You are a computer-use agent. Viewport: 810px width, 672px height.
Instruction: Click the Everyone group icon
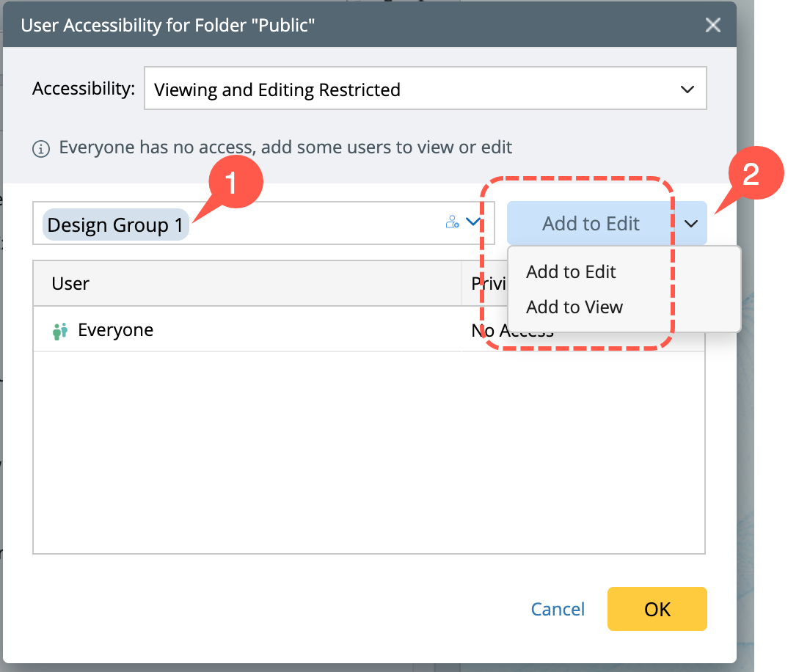tap(60, 331)
